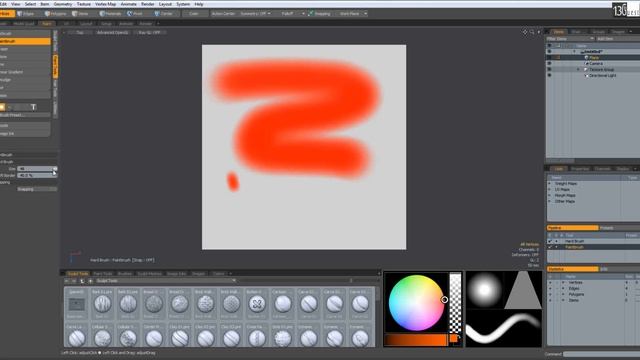Choose the first Bread brush preset
The width and height of the screenshot is (640, 360).
click(x=154, y=304)
